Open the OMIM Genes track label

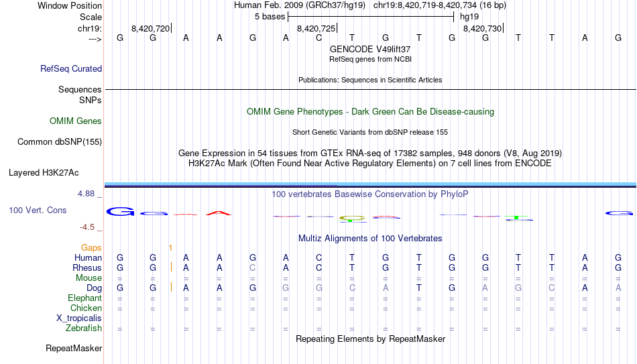(x=76, y=121)
